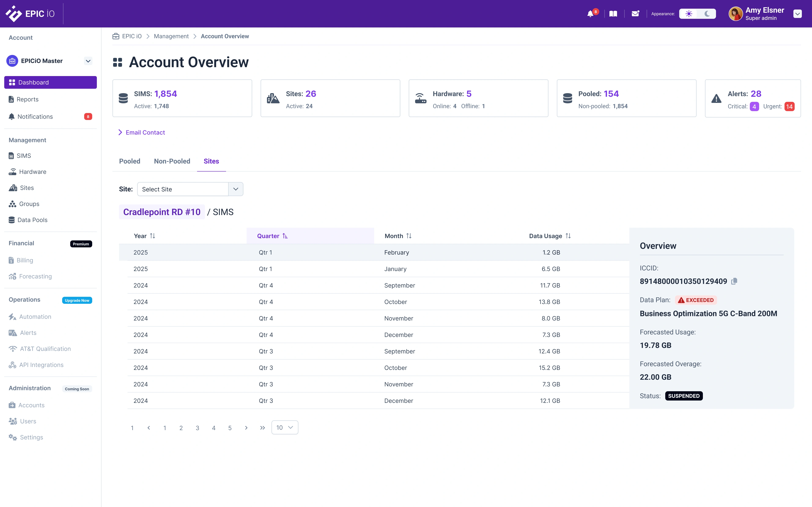Click the Data Pools sidebar icon
This screenshot has width=812, height=507.
pos(12,220)
